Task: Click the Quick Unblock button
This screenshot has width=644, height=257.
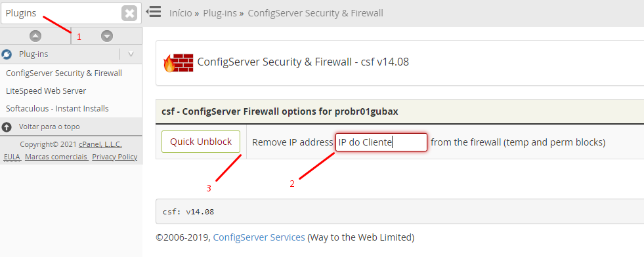Action: [201, 142]
